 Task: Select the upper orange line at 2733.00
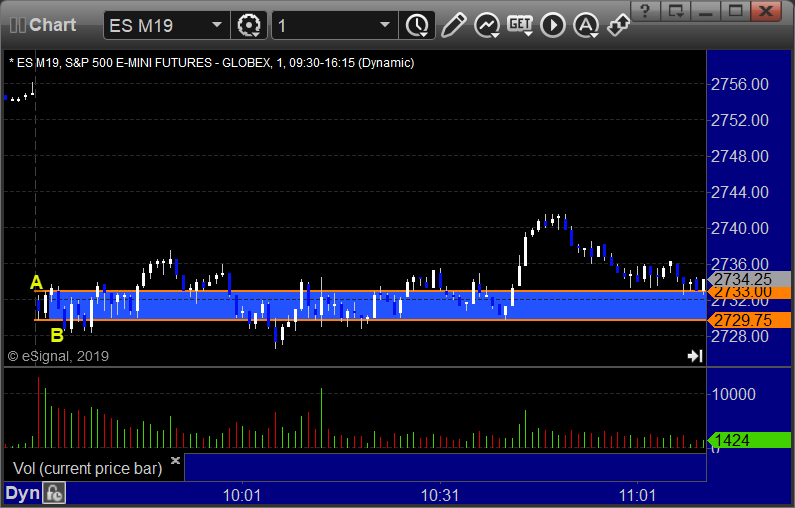click(x=370, y=291)
